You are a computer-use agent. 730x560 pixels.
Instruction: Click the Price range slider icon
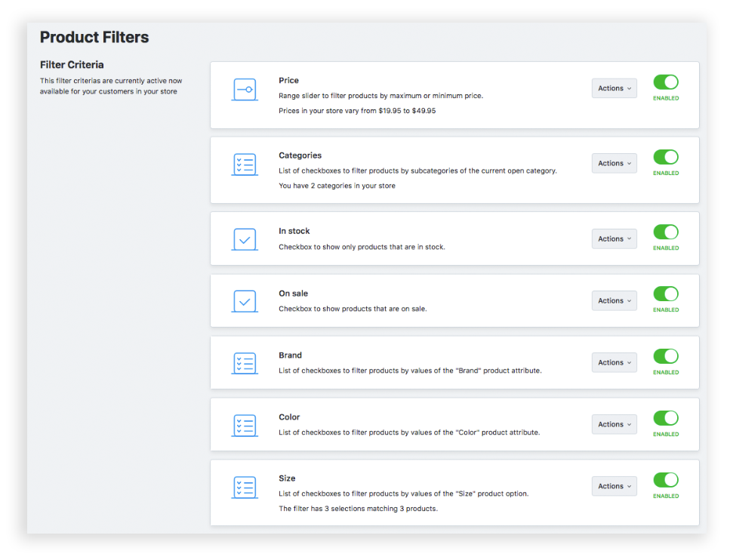pyautogui.click(x=245, y=90)
